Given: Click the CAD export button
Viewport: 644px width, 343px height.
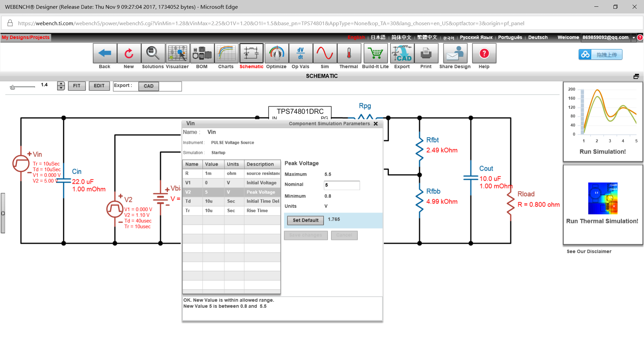Looking at the screenshot, I should click(149, 86).
